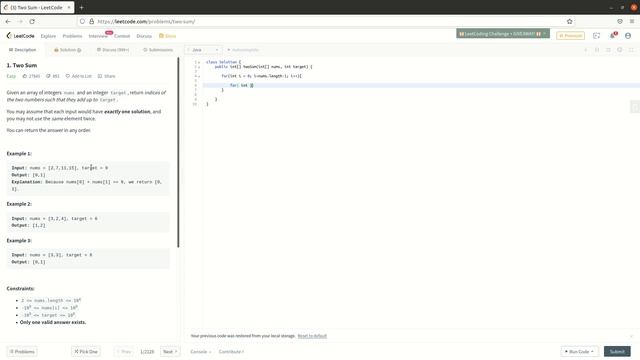Switch to the Description tab
Screen dimensions: 640x360
coord(22,50)
